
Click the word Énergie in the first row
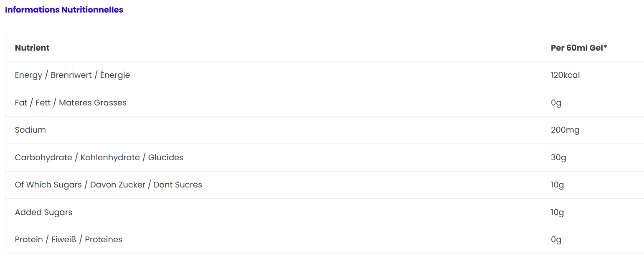115,75
